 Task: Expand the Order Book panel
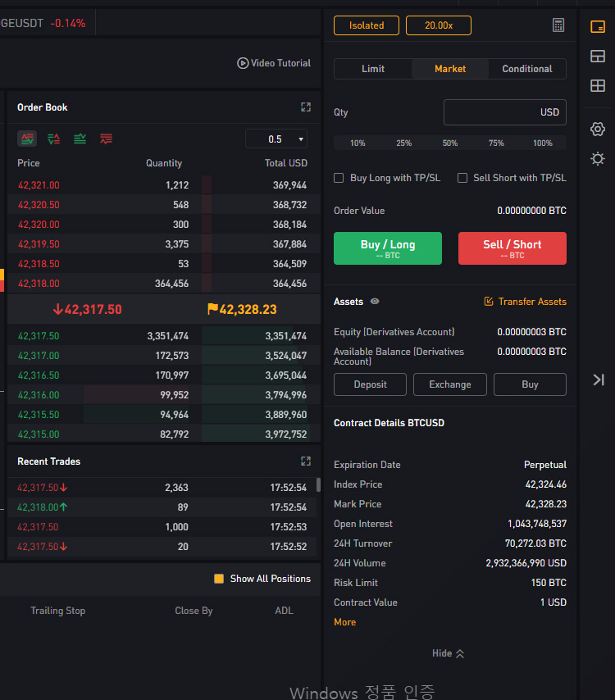coord(306,107)
